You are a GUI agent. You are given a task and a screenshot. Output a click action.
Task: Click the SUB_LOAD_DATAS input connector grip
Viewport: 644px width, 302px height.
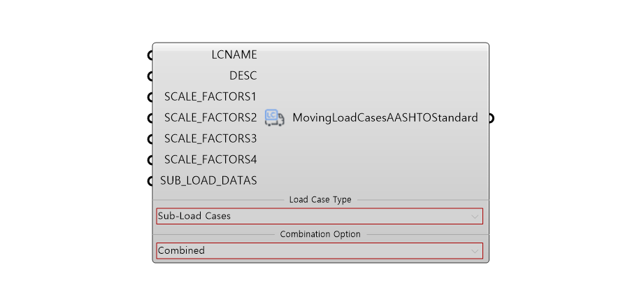pos(150,181)
